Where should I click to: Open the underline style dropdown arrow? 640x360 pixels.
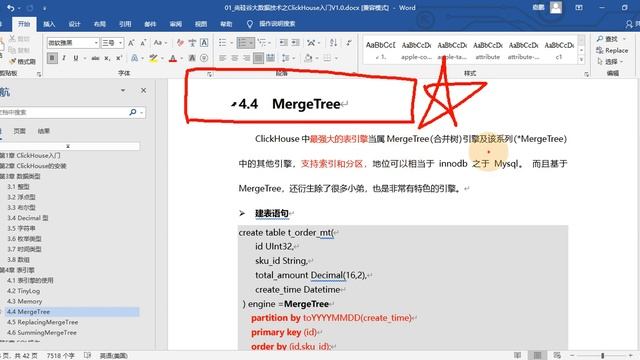[84, 58]
